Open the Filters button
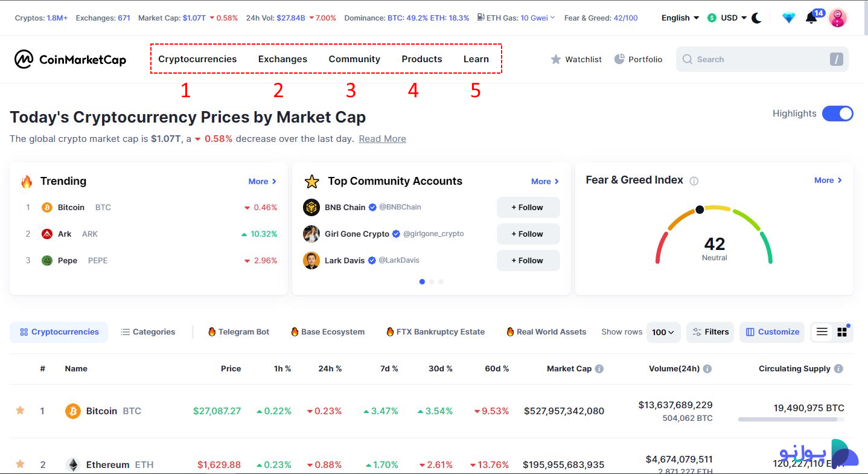The width and height of the screenshot is (868, 474). pos(710,332)
